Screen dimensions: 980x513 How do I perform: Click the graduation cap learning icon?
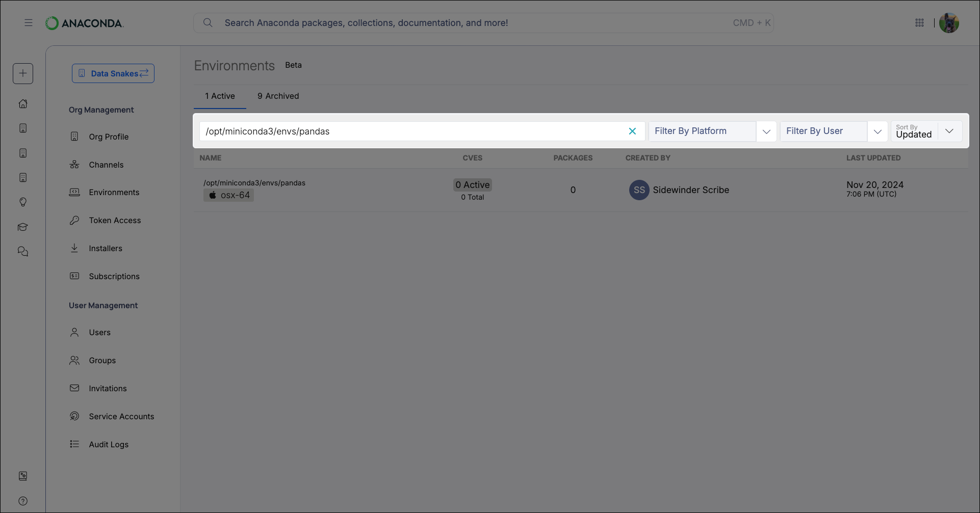tap(23, 227)
